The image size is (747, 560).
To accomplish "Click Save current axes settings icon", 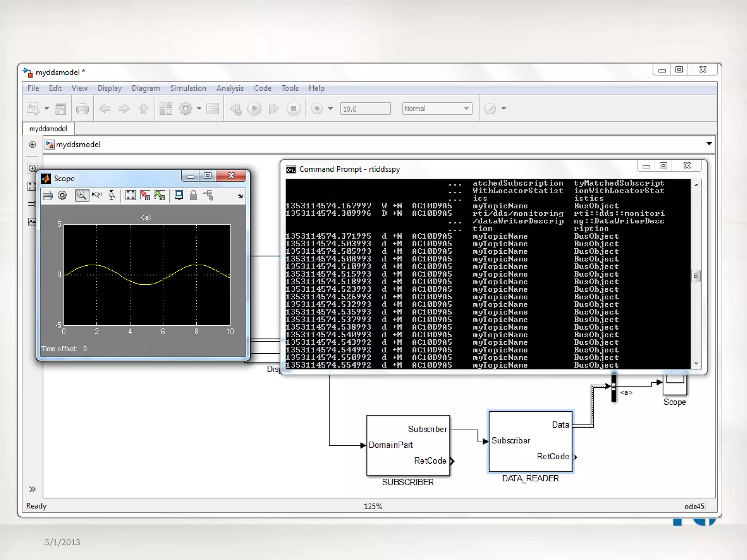I will click(x=145, y=195).
